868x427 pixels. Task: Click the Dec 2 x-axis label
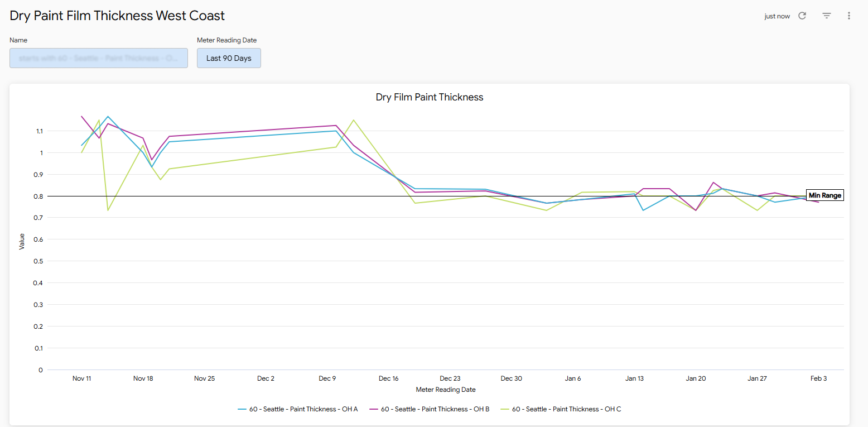[266, 378]
